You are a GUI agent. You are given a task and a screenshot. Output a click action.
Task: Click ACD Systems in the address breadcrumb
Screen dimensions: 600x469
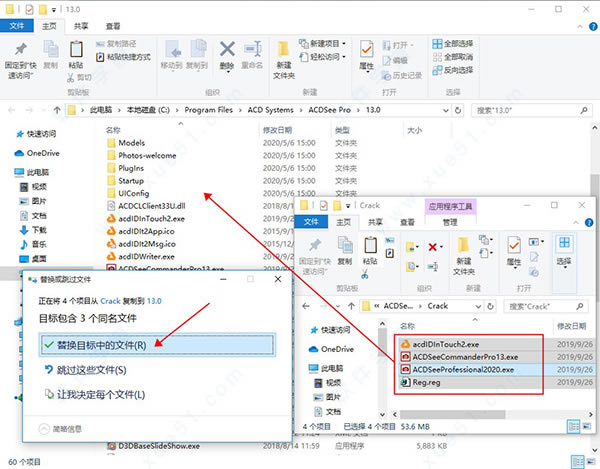tap(271, 110)
